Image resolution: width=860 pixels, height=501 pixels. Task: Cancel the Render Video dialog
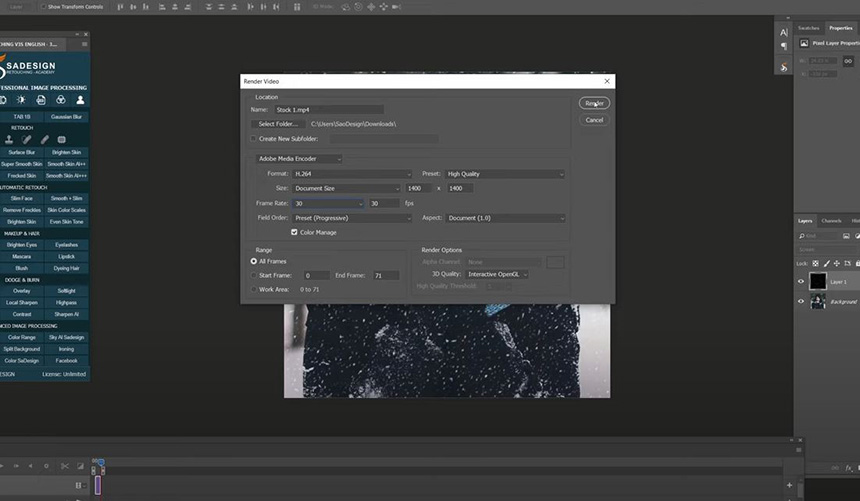[594, 120]
